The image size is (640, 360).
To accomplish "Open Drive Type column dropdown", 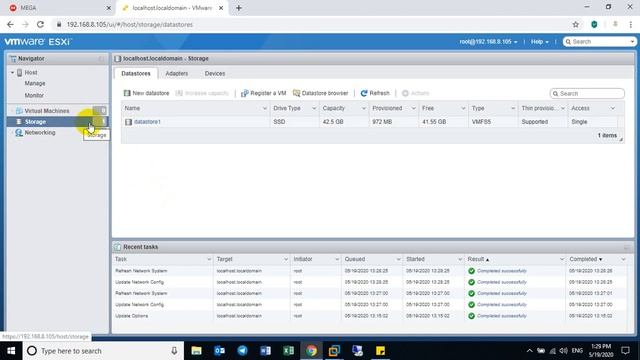I will [314, 108].
